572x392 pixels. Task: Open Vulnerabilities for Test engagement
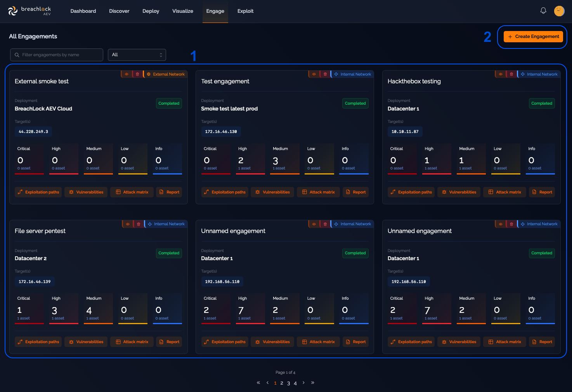(x=272, y=192)
